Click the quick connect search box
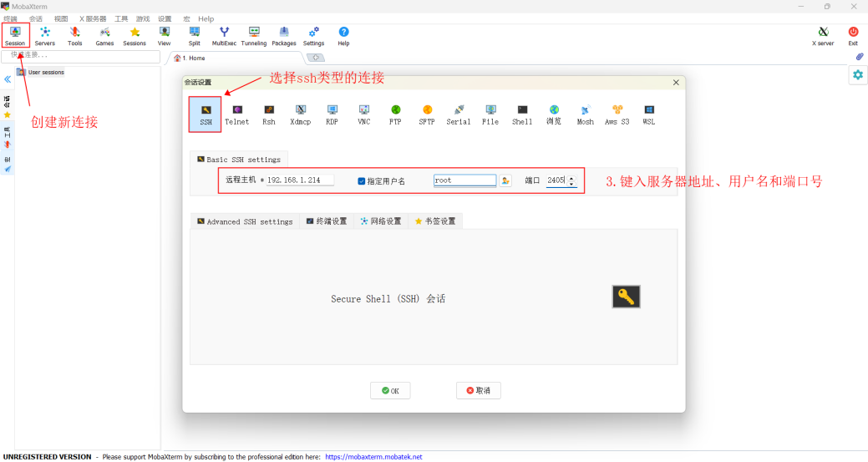 coord(81,55)
